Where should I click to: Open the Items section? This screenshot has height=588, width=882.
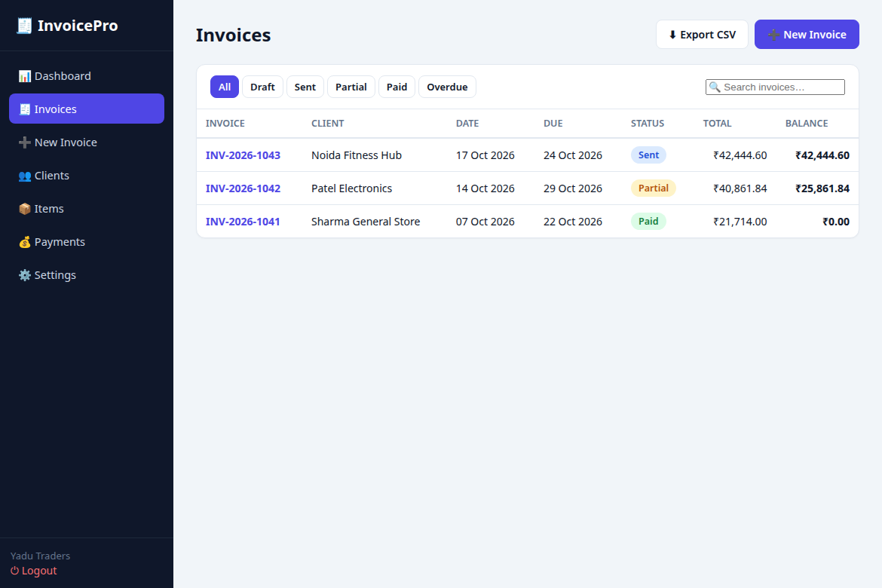point(87,209)
